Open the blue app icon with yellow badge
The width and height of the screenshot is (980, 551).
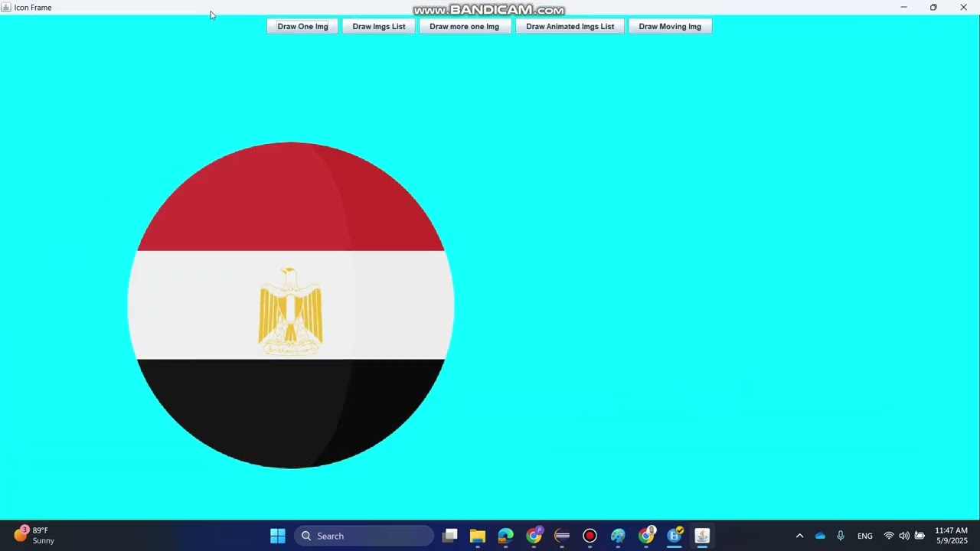[x=675, y=536]
